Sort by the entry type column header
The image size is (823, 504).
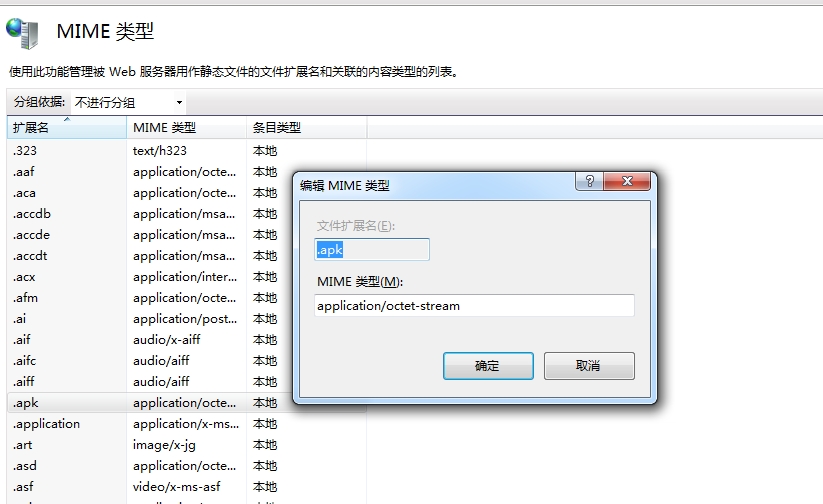[x=305, y=128]
